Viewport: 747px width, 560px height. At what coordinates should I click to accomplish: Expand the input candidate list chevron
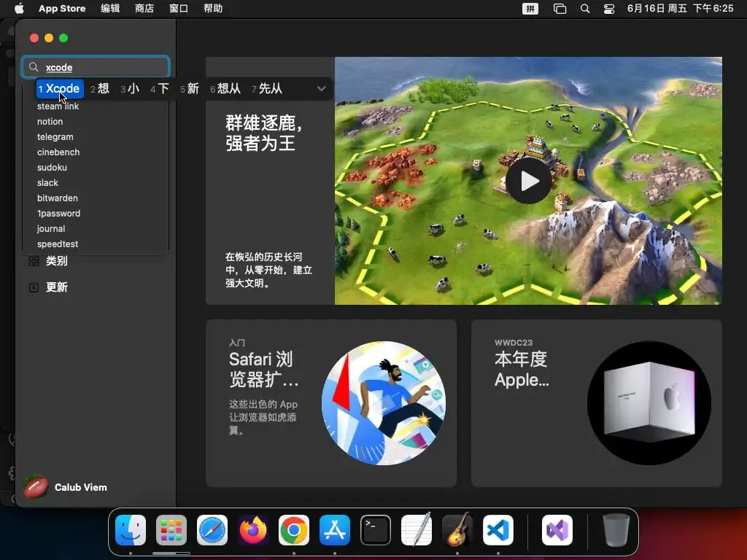pyautogui.click(x=322, y=88)
